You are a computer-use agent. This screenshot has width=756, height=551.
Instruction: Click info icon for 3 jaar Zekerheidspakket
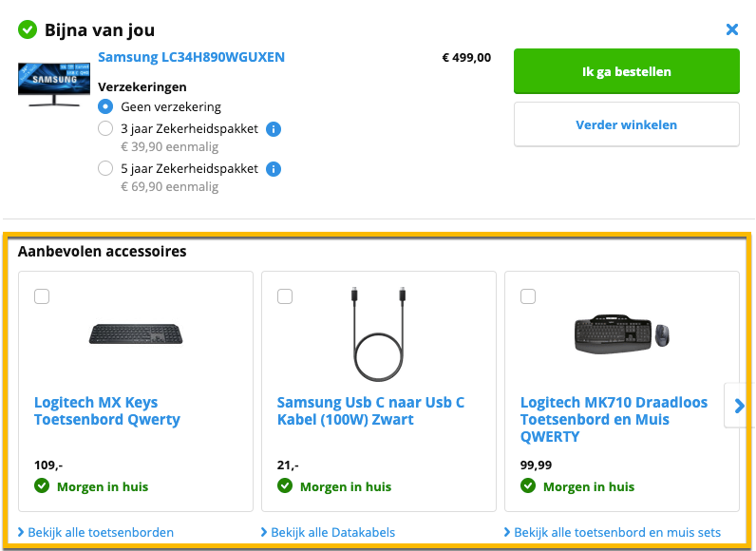pyautogui.click(x=274, y=129)
